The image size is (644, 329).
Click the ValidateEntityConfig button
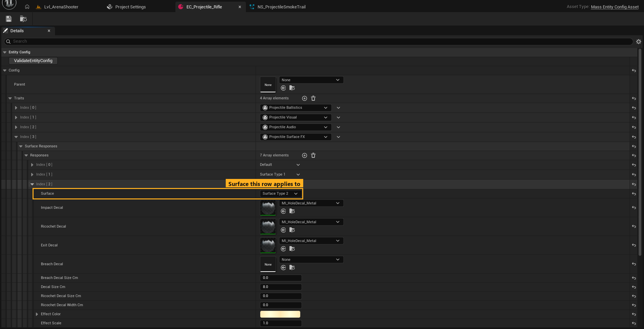click(x=33, y=61)
